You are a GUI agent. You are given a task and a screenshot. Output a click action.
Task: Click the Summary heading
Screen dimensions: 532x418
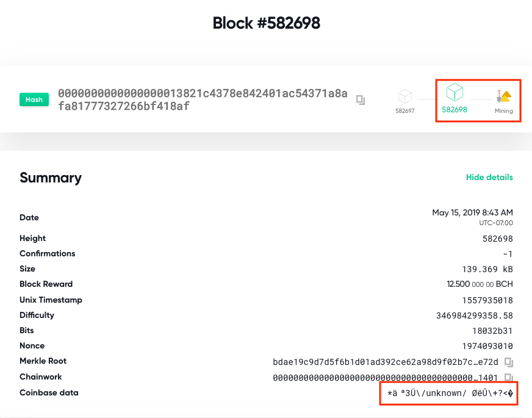(51, 178)
